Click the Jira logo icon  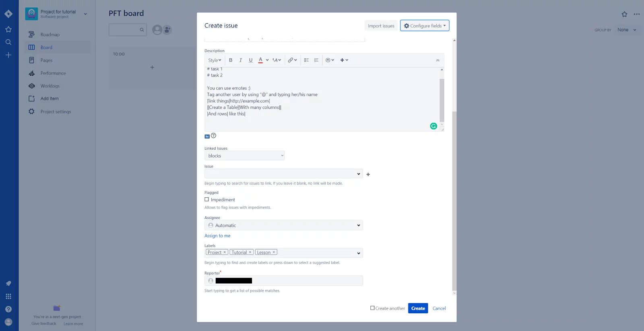[8, 14]
